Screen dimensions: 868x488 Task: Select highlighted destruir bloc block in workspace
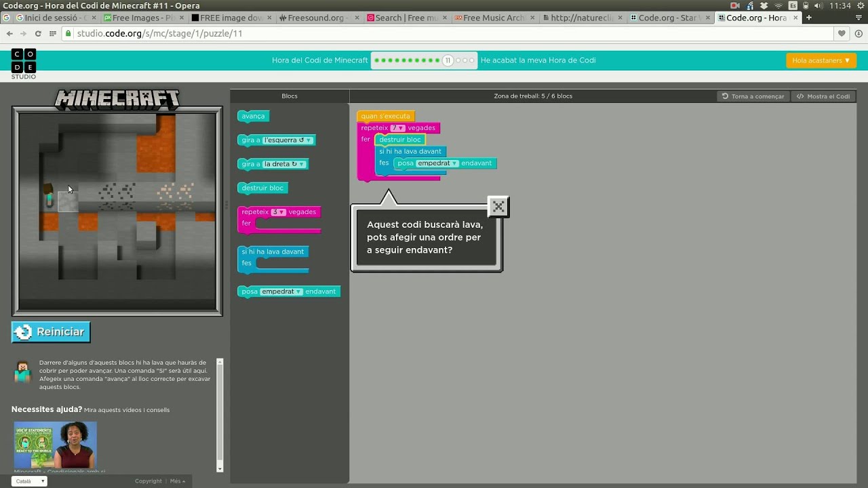(400, 140)
